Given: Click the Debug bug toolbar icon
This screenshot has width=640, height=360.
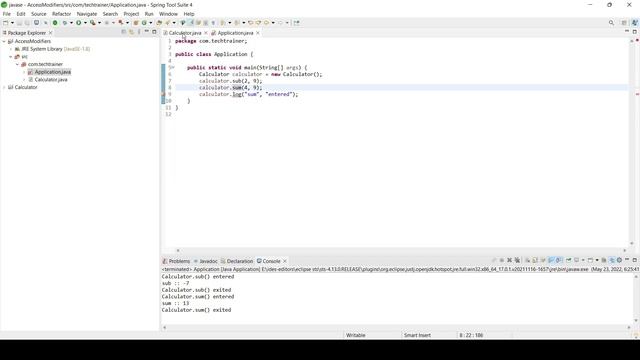Looking at the screenshot, I should click(64, 22).
